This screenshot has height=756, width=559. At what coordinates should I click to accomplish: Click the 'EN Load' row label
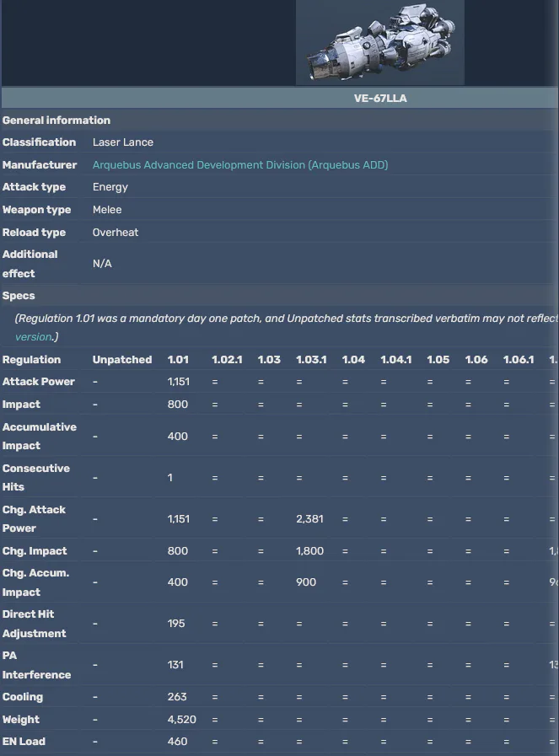tap(24, 742)
